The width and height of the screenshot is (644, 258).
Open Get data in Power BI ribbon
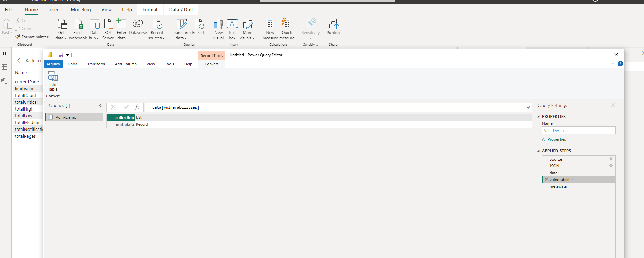coord(61,29)
